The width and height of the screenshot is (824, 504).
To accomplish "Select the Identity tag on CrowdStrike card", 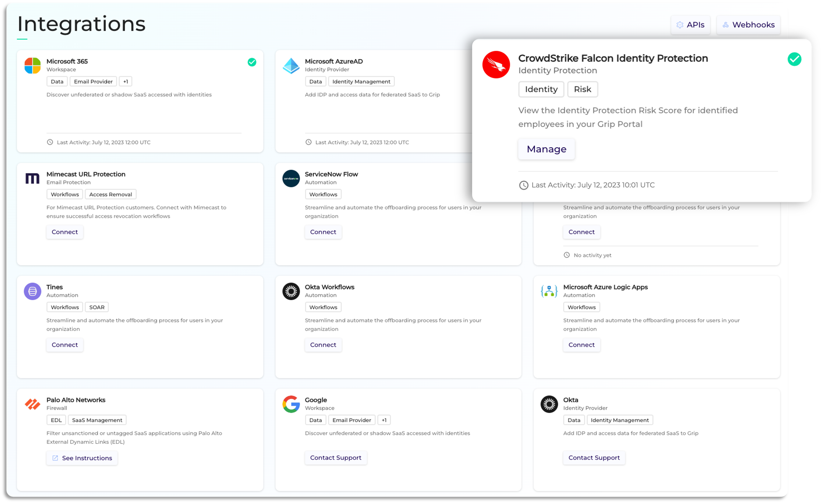I will [541, 89].
